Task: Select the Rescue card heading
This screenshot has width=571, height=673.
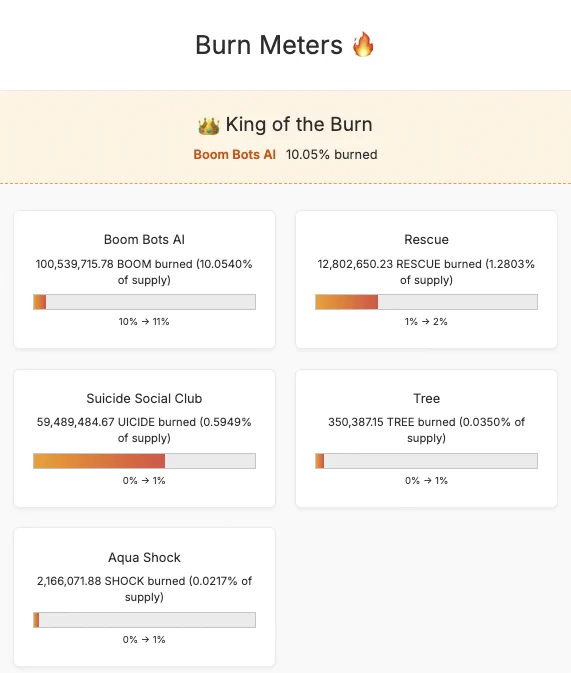Action: 426,239
